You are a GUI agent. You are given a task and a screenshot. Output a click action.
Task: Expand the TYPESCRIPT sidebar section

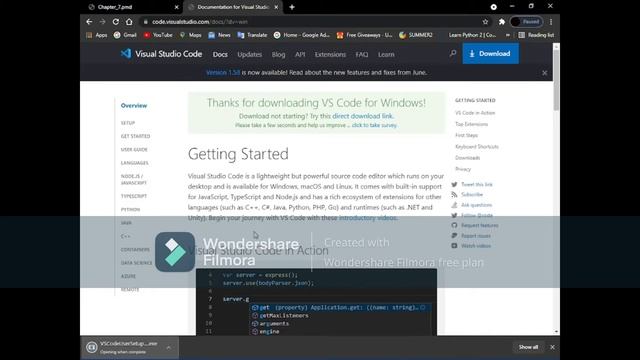(x=134, y=196)
